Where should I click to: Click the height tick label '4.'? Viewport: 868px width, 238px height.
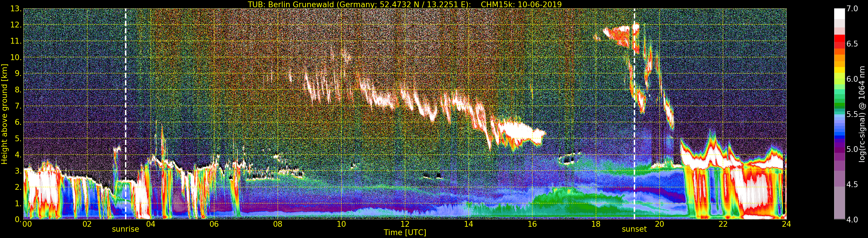tap(18, 155)
